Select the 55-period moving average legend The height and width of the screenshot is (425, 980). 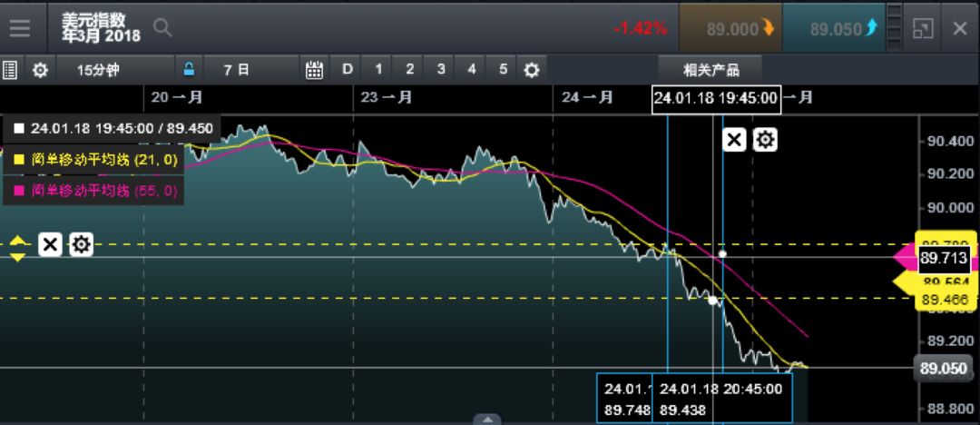(93, 191)
